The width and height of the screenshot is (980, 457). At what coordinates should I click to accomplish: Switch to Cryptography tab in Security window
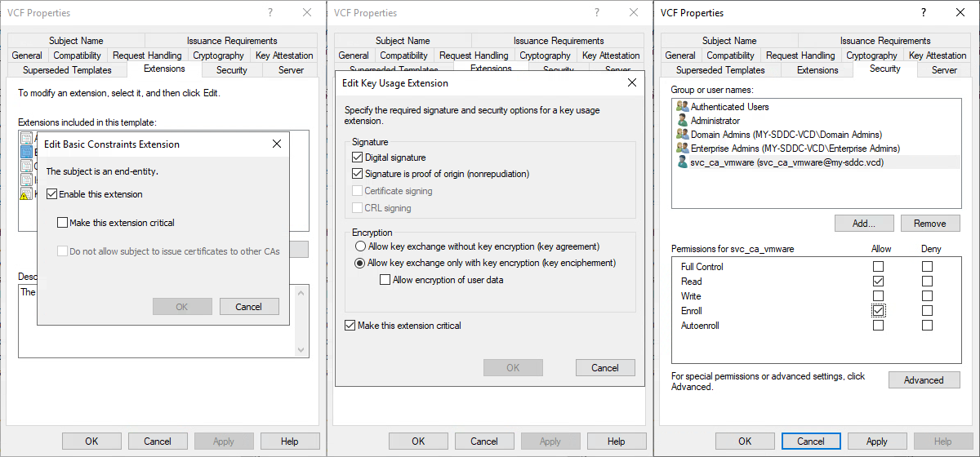(x=871, y=55)
